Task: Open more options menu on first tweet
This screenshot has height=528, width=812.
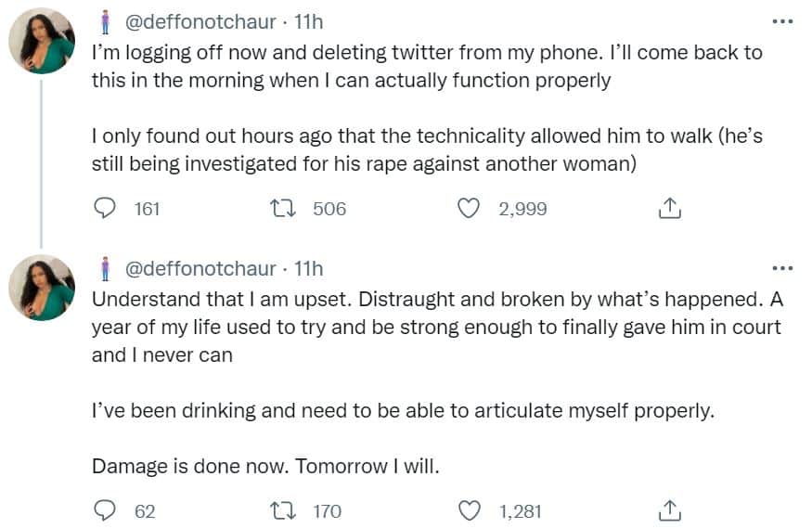Action: [782, 21]
